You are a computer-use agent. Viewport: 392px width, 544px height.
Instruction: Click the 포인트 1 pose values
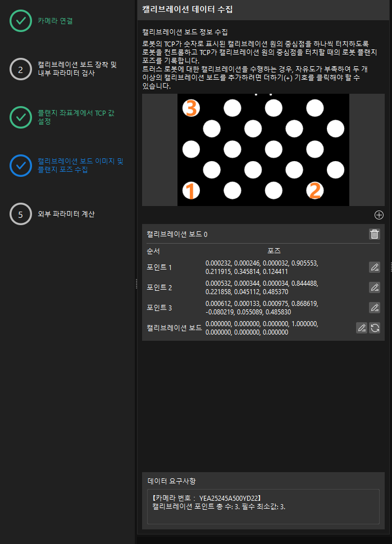coord(262,267)
